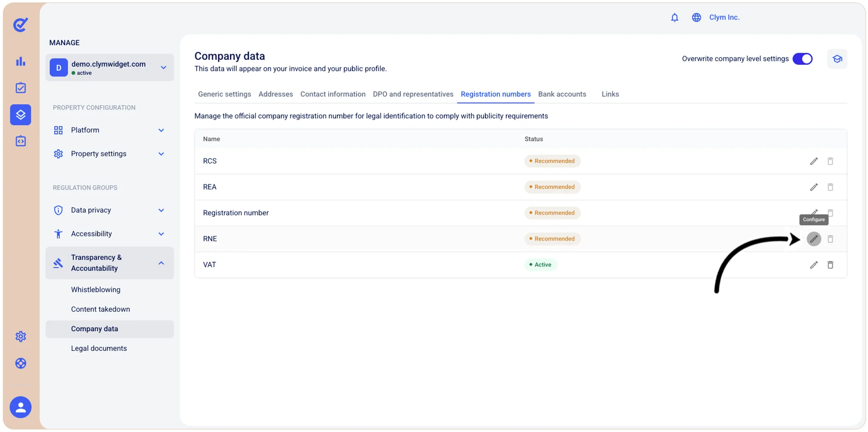Open the language globe icon
868x432 pixels.
(x=696, y=17)
